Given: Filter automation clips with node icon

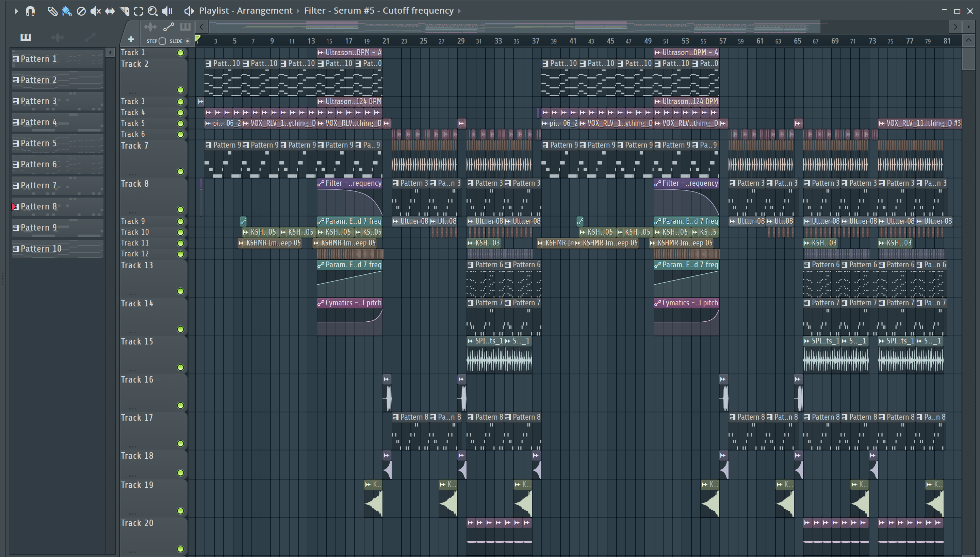Looking at the screenshot, I should [168, 27].
